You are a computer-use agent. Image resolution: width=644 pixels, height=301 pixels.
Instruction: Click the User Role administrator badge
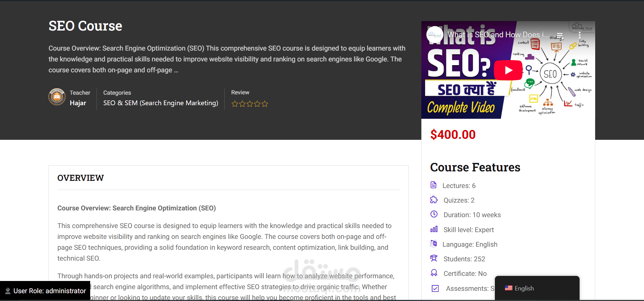pos(45,291)
